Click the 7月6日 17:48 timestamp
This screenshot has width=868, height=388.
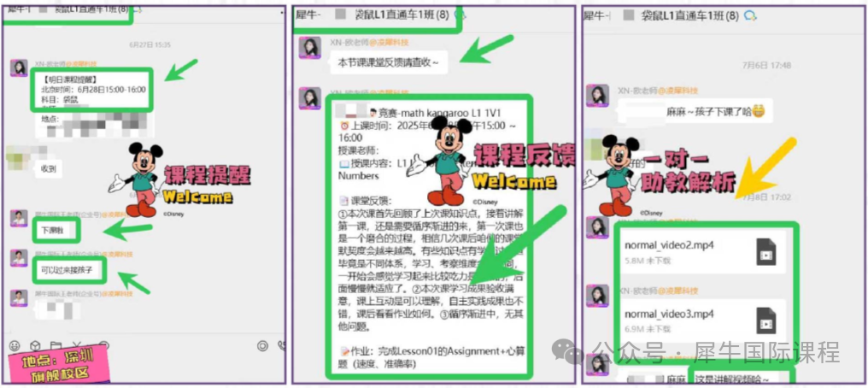coord(766,65)
